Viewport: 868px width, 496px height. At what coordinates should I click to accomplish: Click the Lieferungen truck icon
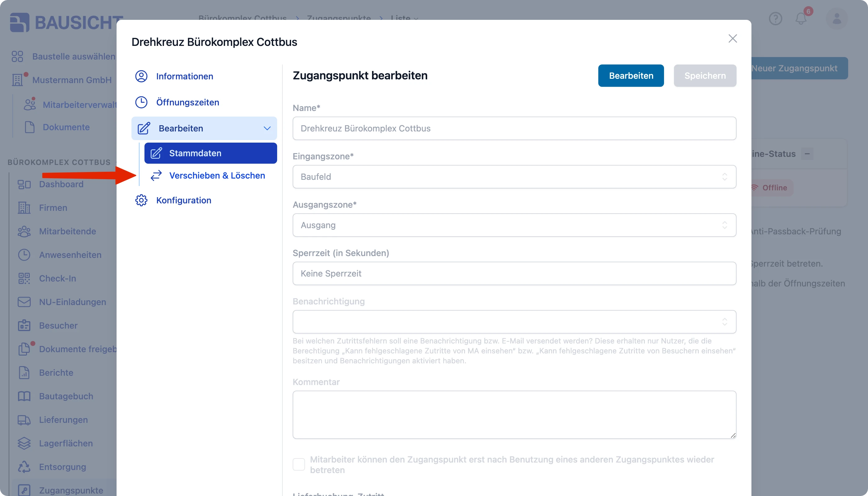click(x=24, y=420)
